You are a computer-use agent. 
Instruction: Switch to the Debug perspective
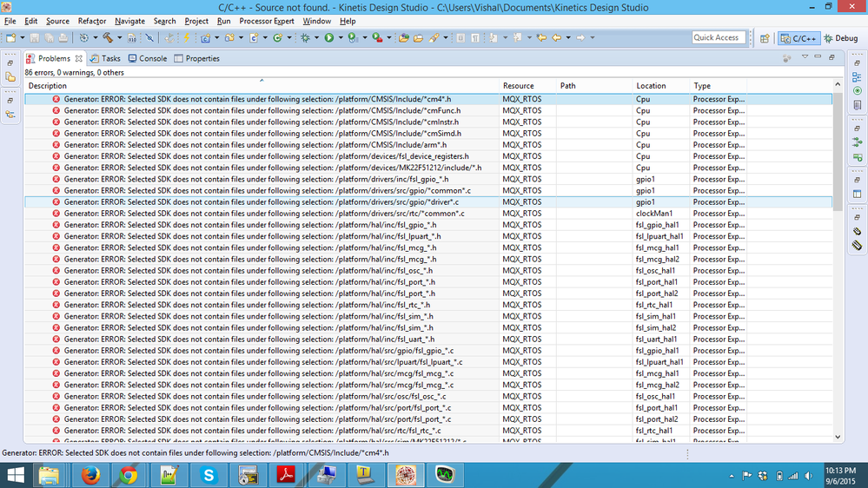coord(841,38)
